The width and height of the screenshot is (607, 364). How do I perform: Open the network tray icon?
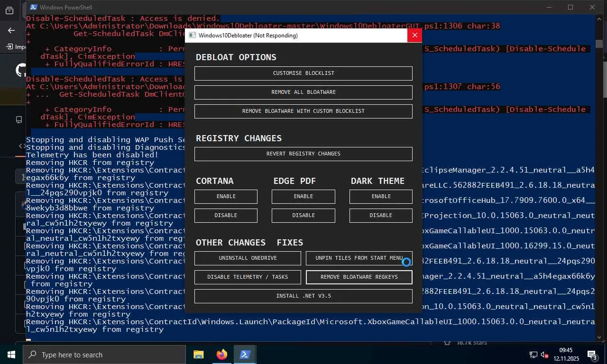coord(533,355)
